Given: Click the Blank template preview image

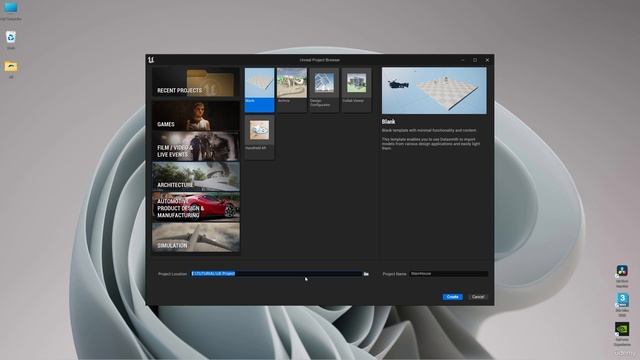Looking at the screenshot, I should tap(434, 91).
